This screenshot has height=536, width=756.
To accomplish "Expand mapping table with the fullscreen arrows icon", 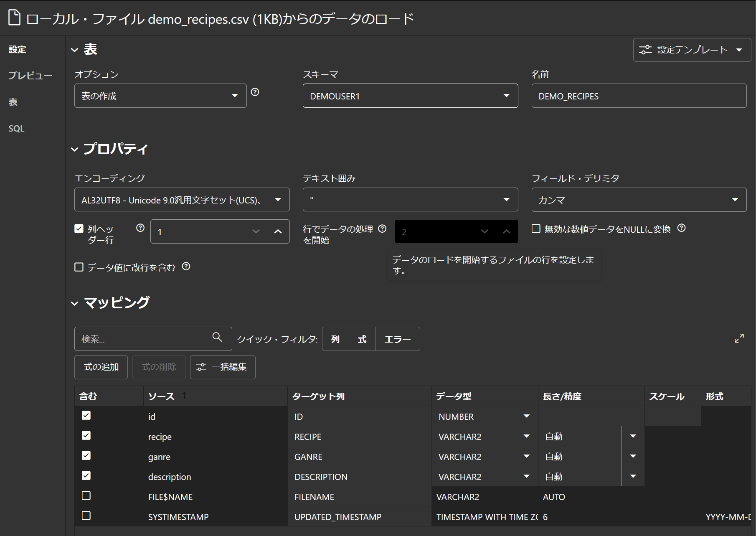I will point(739,338).
